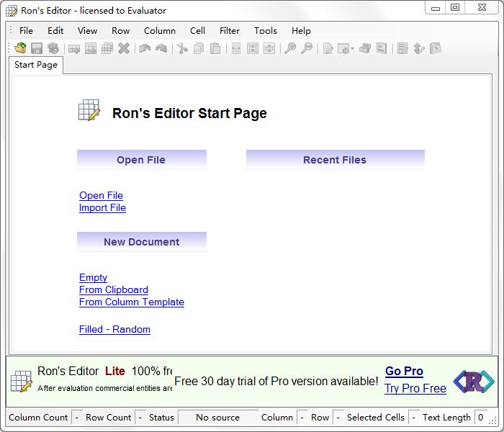This screenshot has height=432, width=504.
Task: Open the File menu
Action: pyautogui.click(x=26, y=30)
